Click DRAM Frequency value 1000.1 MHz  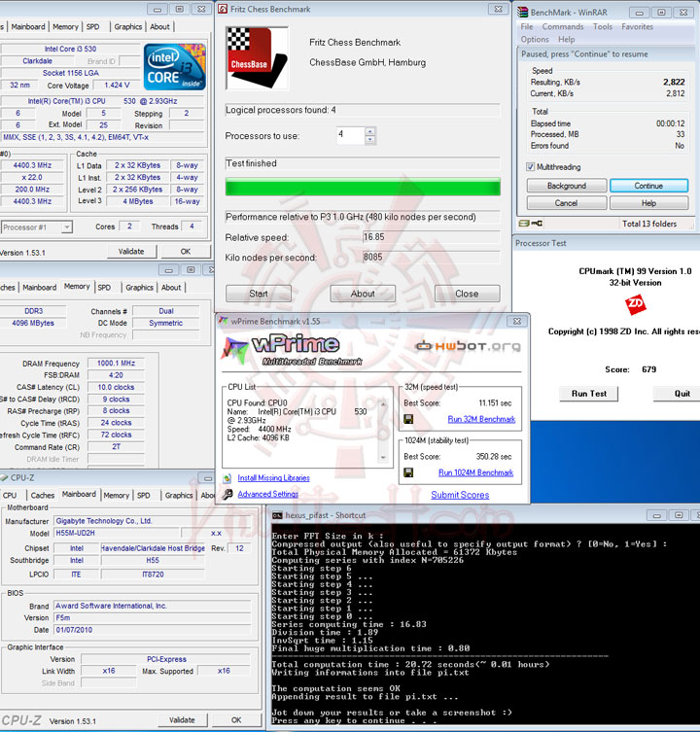point(116,364)
